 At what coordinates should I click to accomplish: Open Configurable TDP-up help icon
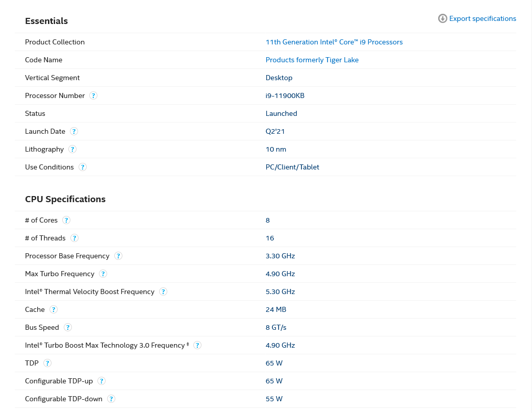pyautogui.click(x=102, y=381)
